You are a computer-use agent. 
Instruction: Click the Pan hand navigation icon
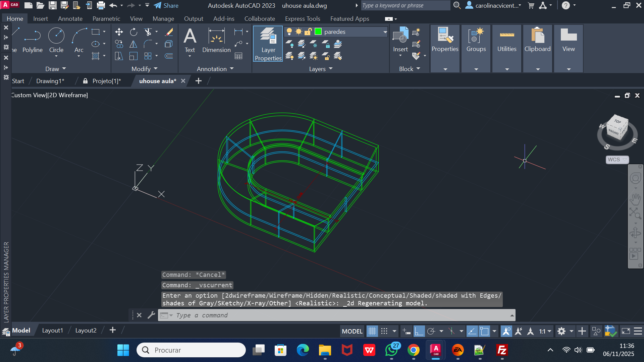(x=635, y=199)
